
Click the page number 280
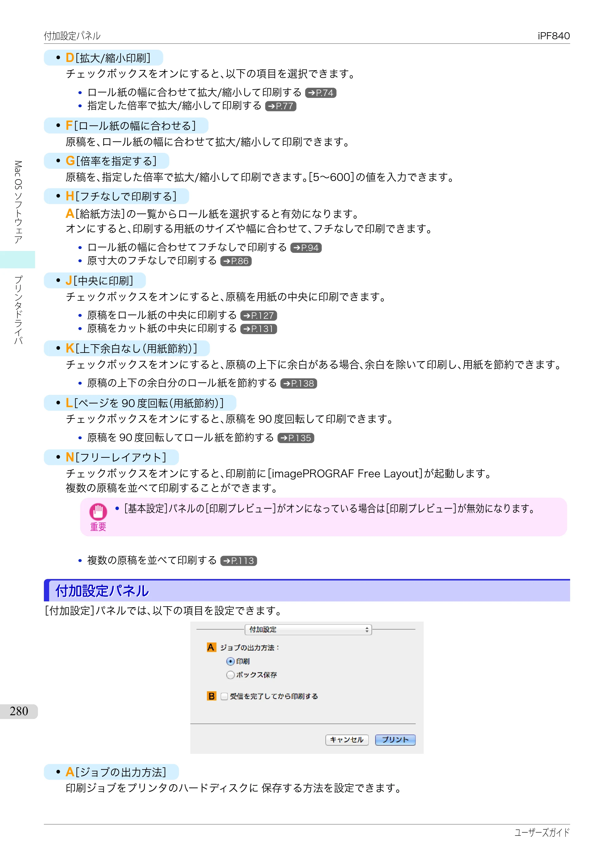[x=19, y=712]
